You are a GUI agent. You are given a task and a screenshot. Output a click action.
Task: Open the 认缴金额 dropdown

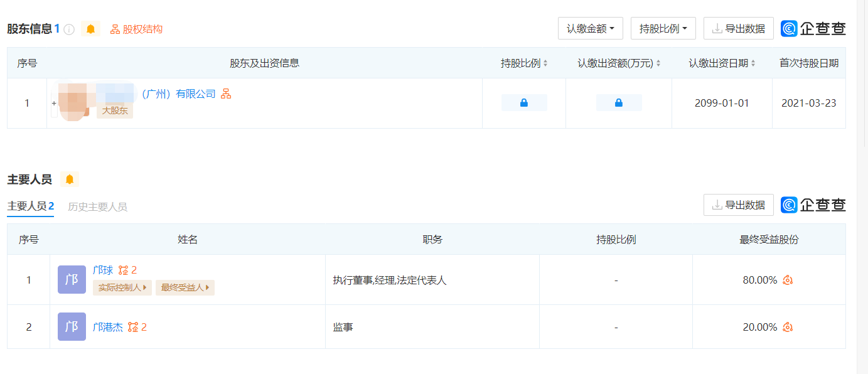pos(590,28)
